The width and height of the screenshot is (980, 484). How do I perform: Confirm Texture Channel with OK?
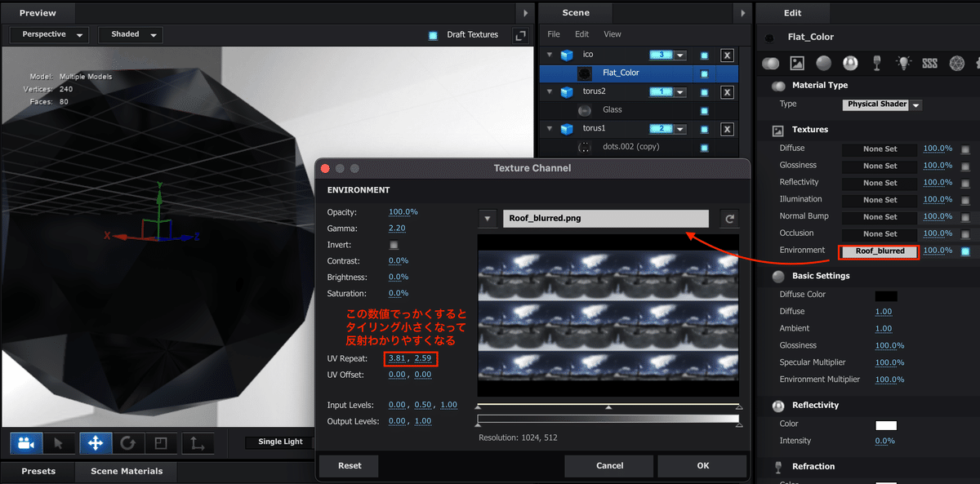[x=702, y=466]
